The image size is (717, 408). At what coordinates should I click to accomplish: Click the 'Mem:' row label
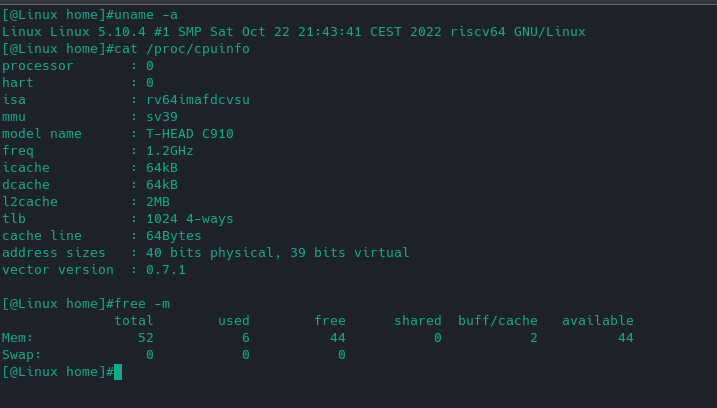click(x=18, y=337)
